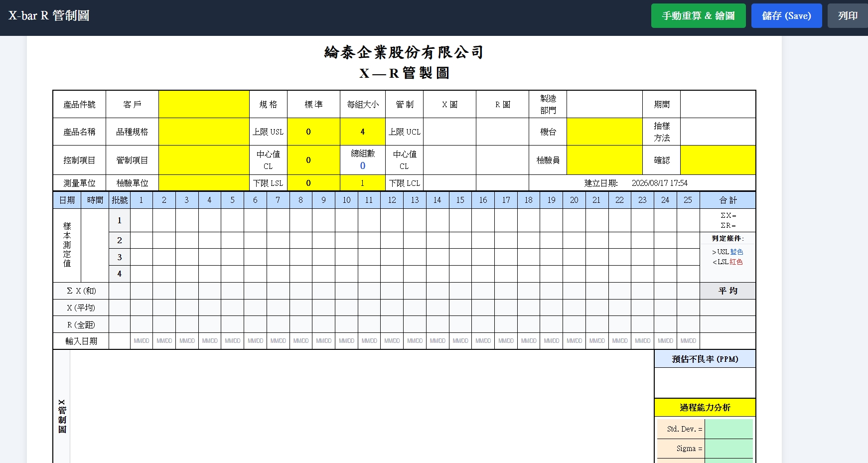Click the 合計 header cell
This screenshot has width=868, height=463.
(x=727, y=200)
